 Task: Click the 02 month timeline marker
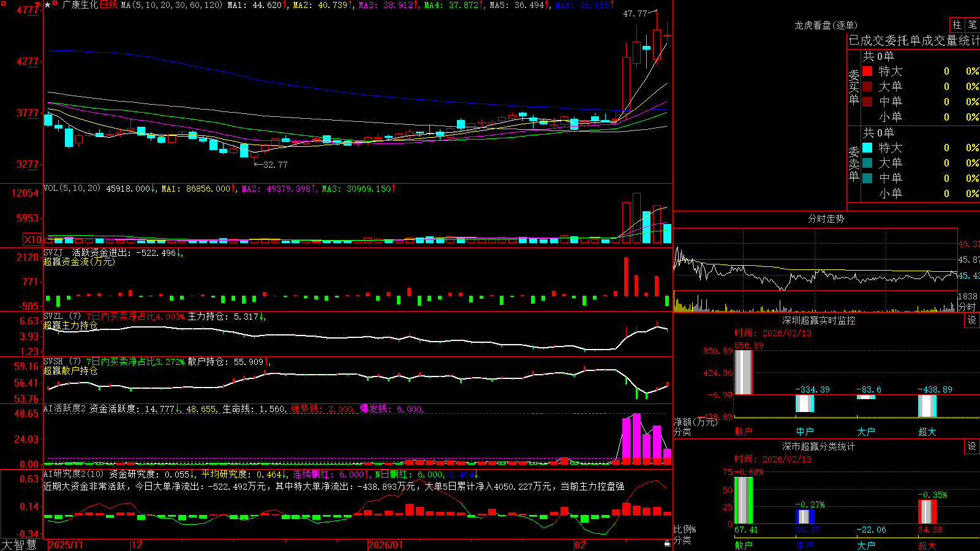(x=579, y=545)
